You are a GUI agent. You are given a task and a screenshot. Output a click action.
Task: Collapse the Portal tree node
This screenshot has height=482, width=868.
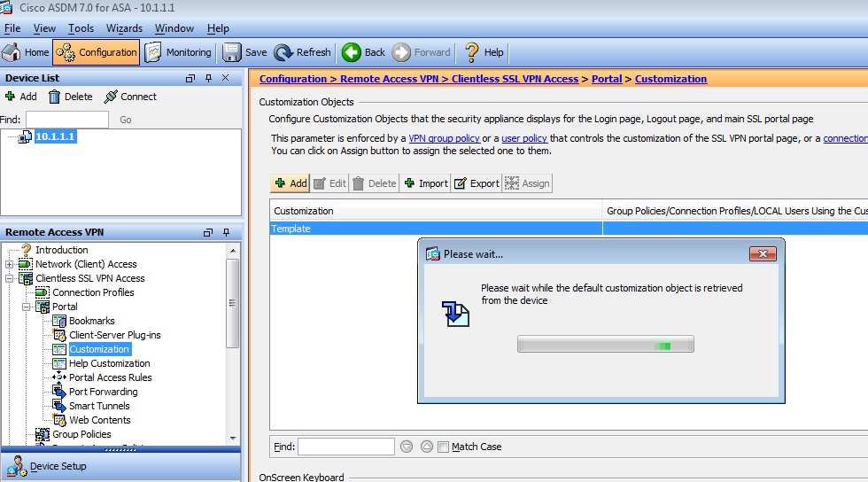(26, 307)
